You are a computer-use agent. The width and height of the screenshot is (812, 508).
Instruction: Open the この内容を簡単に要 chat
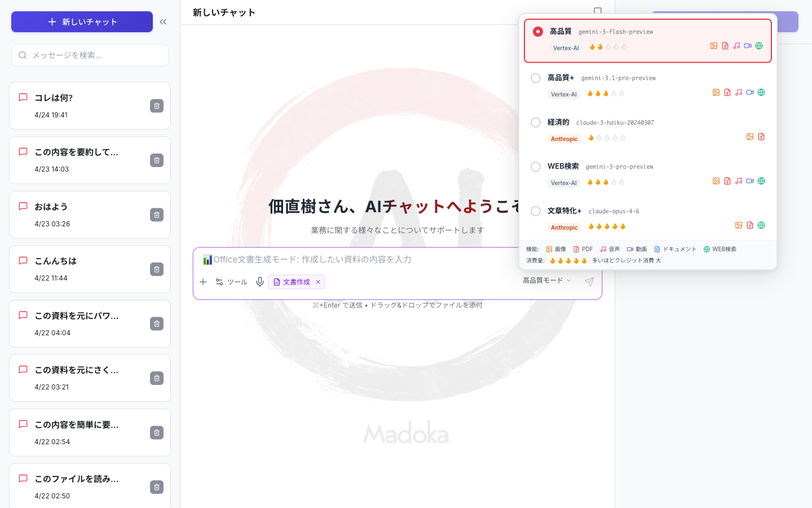point(90,432)
